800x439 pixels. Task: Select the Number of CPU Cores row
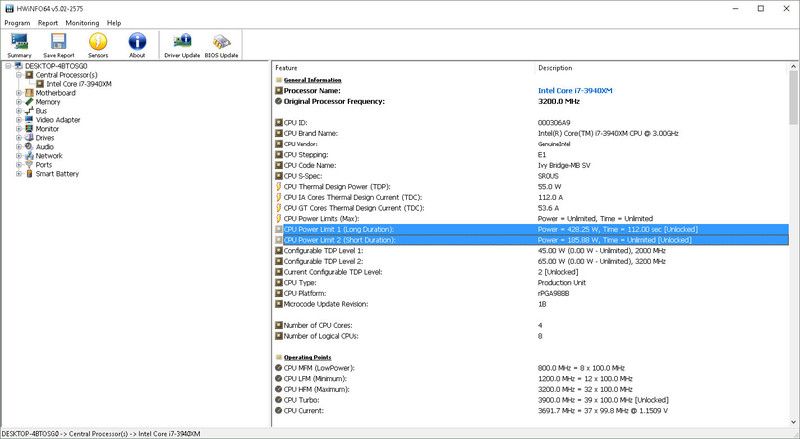click(531, 325)
